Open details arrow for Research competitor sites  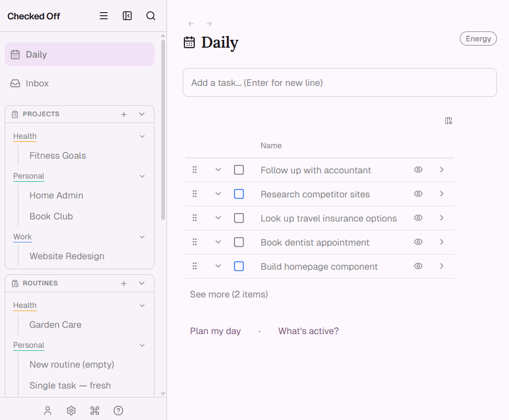click(x=441, y=194)
